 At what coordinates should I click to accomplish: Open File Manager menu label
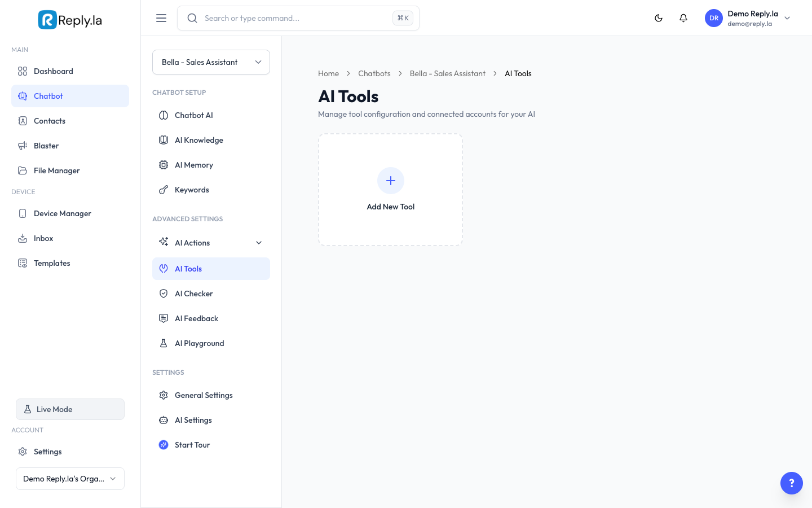[x=57, y=170]
